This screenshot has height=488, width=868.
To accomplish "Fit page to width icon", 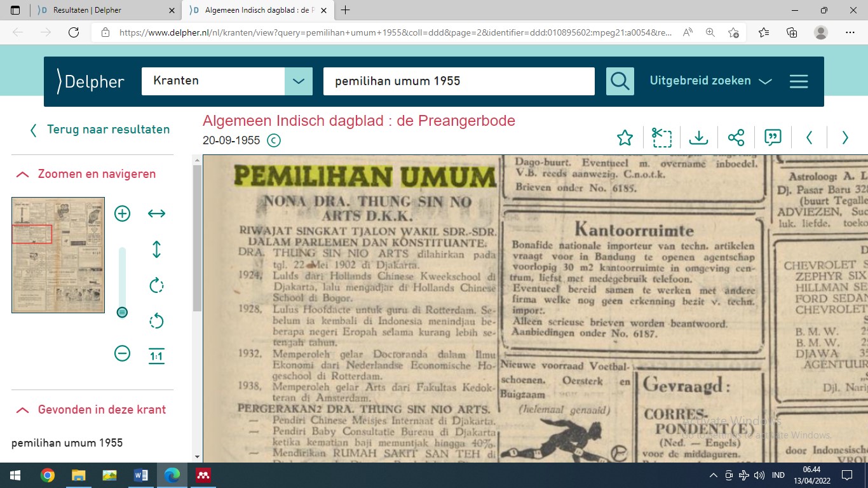I will point(156,213).
